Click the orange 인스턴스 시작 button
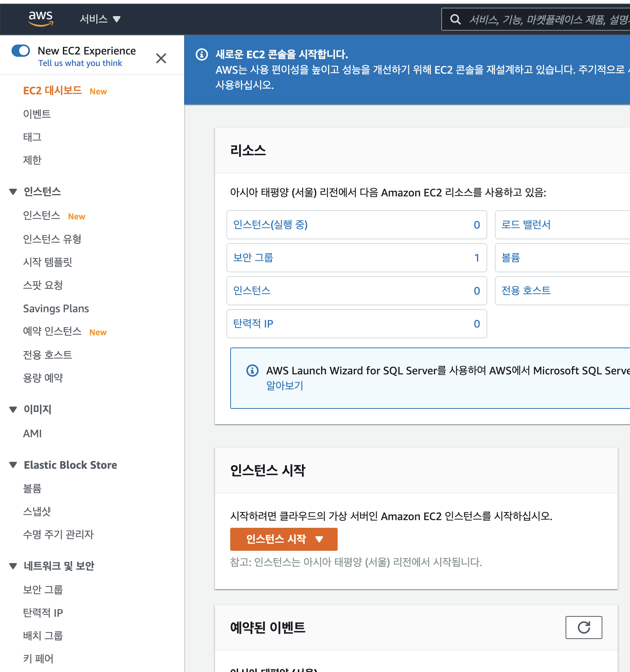 pos(284,539)
